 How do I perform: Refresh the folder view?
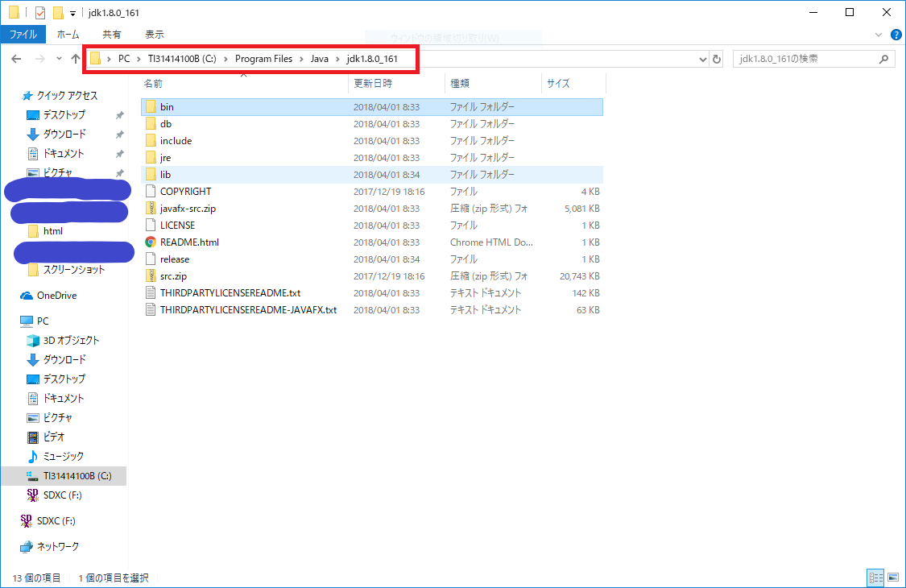click(x=717, y=59)
